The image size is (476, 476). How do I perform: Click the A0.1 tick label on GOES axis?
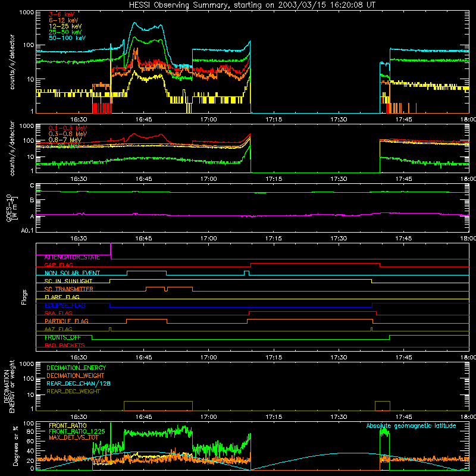pos(27,230)
